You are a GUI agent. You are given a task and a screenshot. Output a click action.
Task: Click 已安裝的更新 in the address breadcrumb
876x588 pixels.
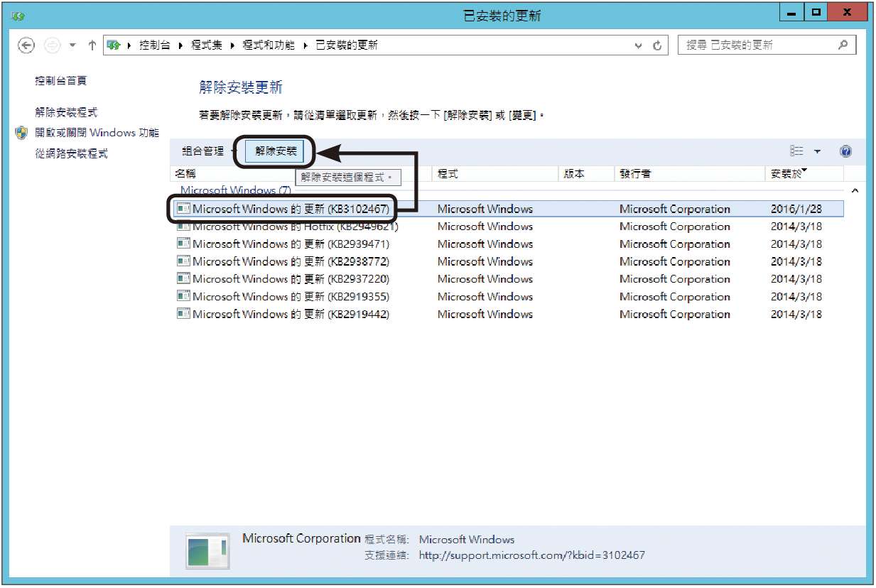click(347, 45)
